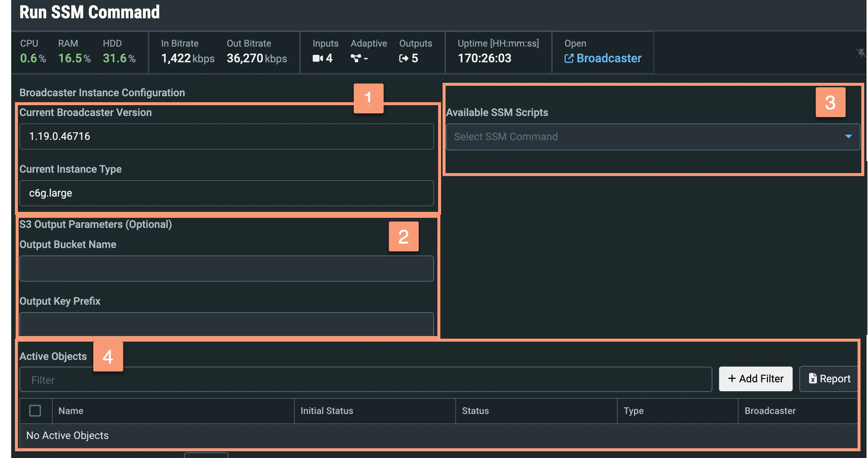Click the external link icon beside Broadcaster
Viewport: 868px width, 458px height.
pos(569,59)
